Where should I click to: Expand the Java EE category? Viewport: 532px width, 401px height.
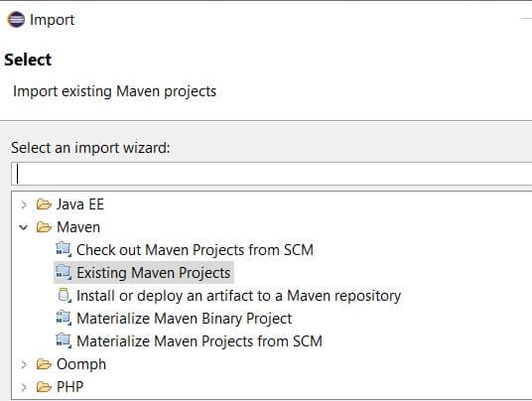coord(24,204)
